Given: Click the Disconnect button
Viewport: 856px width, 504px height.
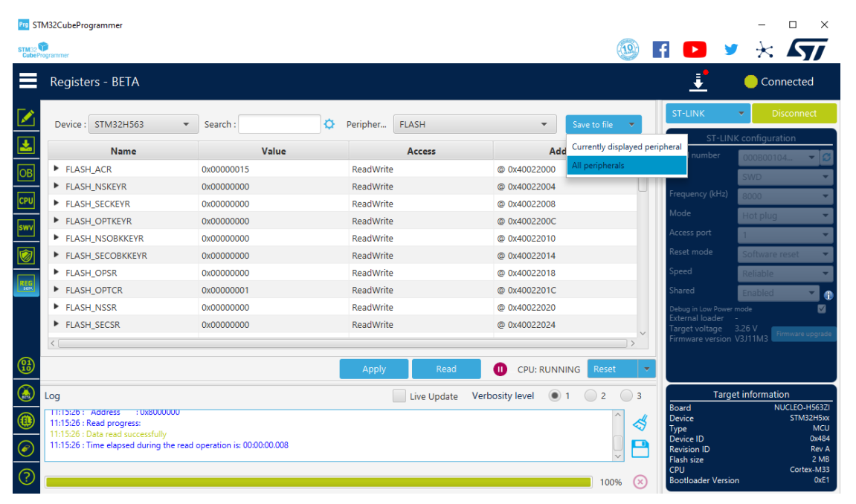Looking at the screenshot, I should coord(794,114).
